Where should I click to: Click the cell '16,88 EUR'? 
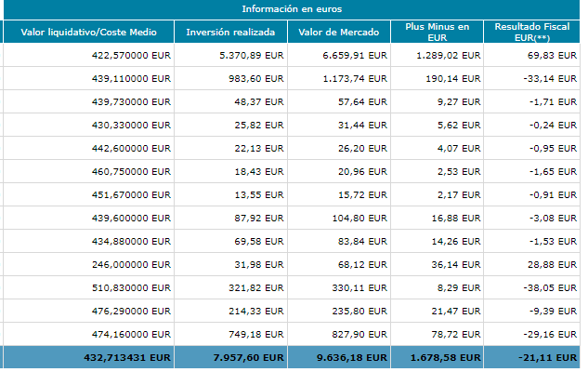pos(437,219)
